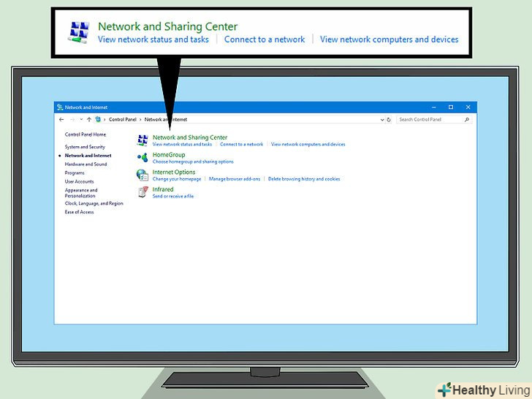
Task: Open HomeGroup heading link
Action: [x=169, y=155]
